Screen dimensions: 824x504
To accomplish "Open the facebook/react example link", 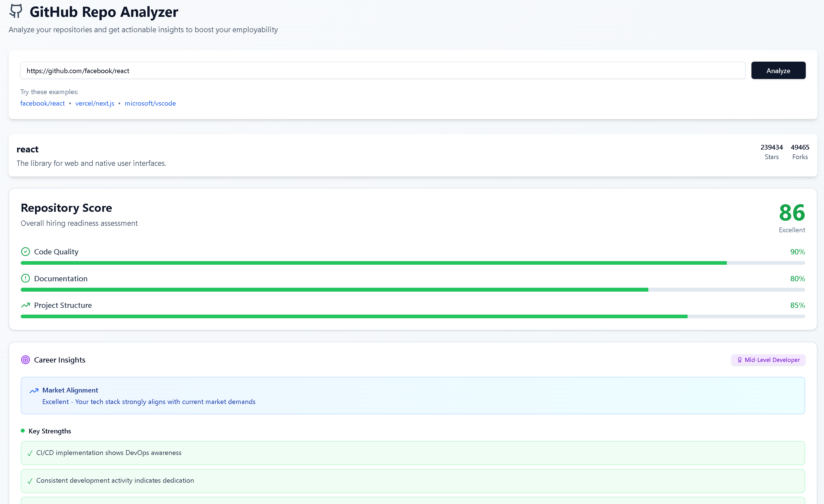I will (x=43, y=103).
